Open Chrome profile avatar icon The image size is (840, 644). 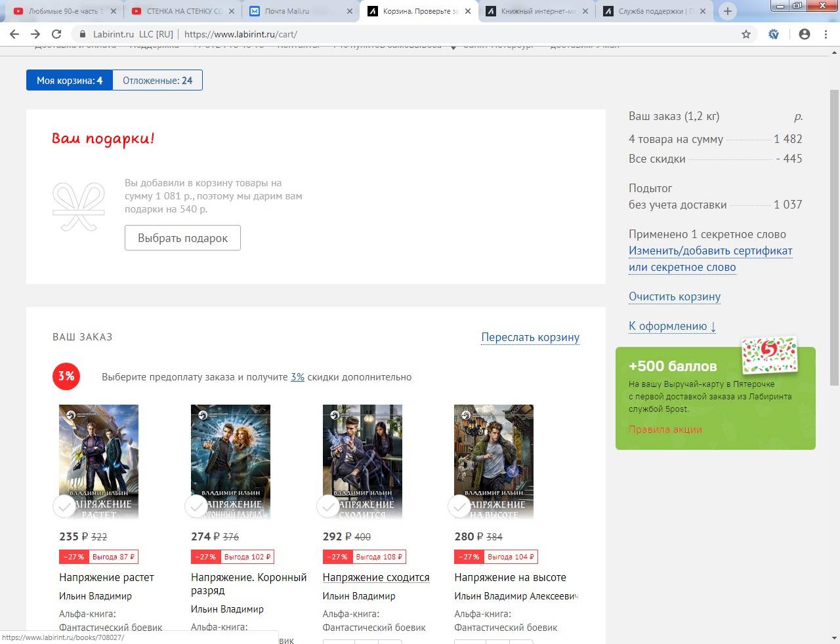[805, 34]
